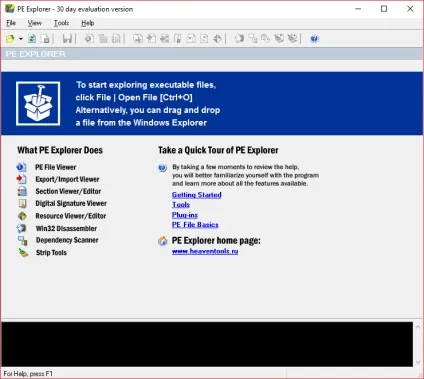This screenshot has height=379, width=424.
Task: Click the 'PE File Viewer' text
Action: pyautogui.click(x=56, y=167)
